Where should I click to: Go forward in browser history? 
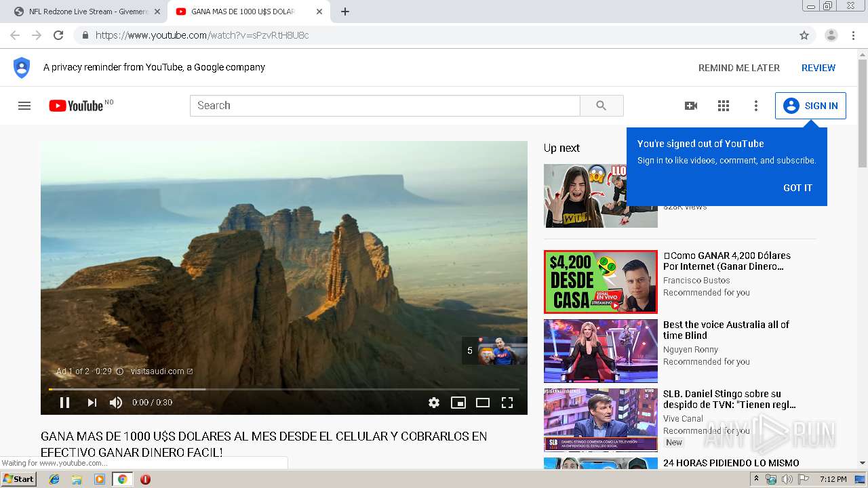pyautogui.click(x=37, y=35)
